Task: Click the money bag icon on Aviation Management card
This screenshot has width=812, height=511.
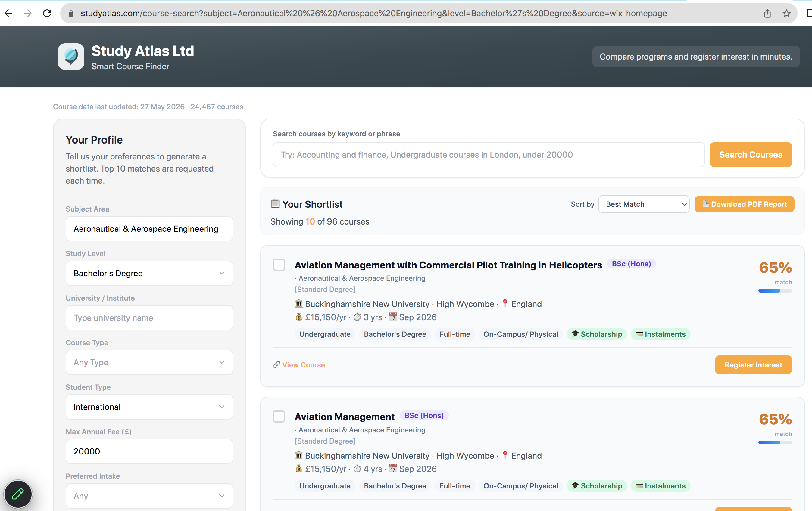Action: [299, 468]
